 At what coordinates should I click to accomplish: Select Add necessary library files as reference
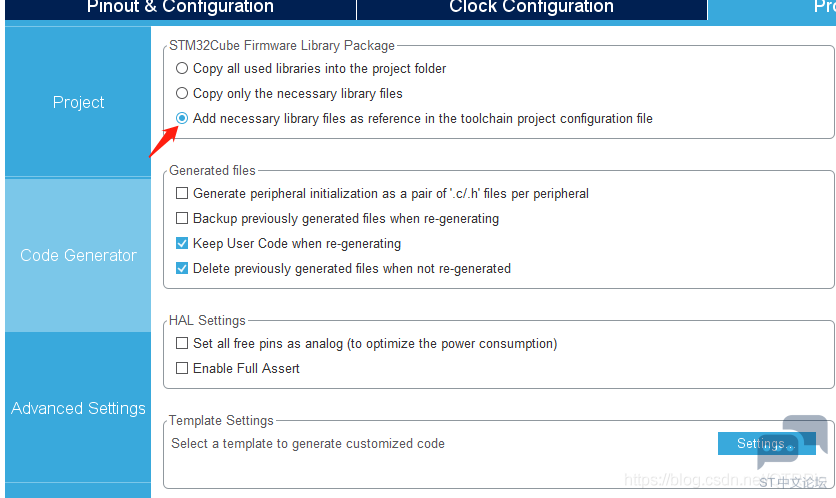point(182,118)
